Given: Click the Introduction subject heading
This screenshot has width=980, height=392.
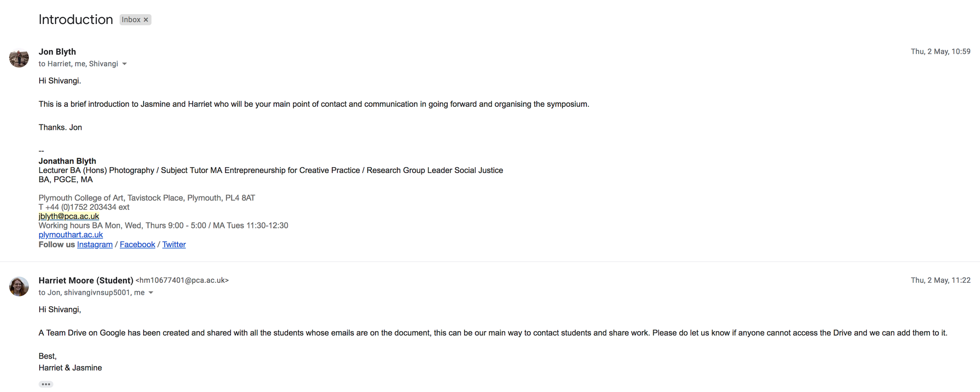Looking at the screenshot, I should (x=75, y=20).
